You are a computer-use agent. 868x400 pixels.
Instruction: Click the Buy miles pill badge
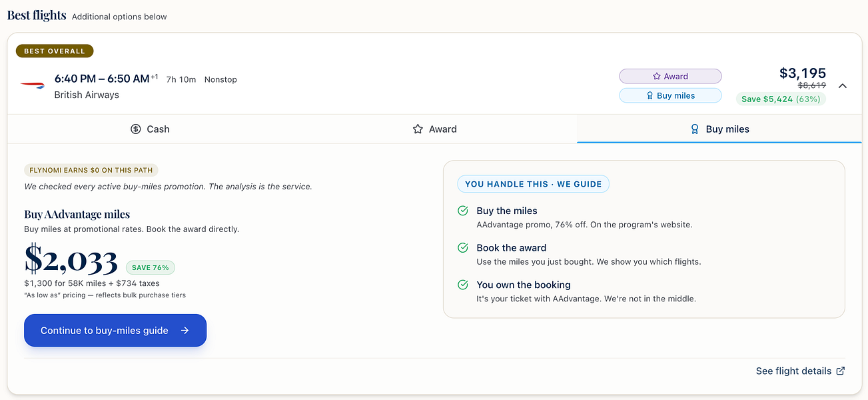click(x=670, y=95)
